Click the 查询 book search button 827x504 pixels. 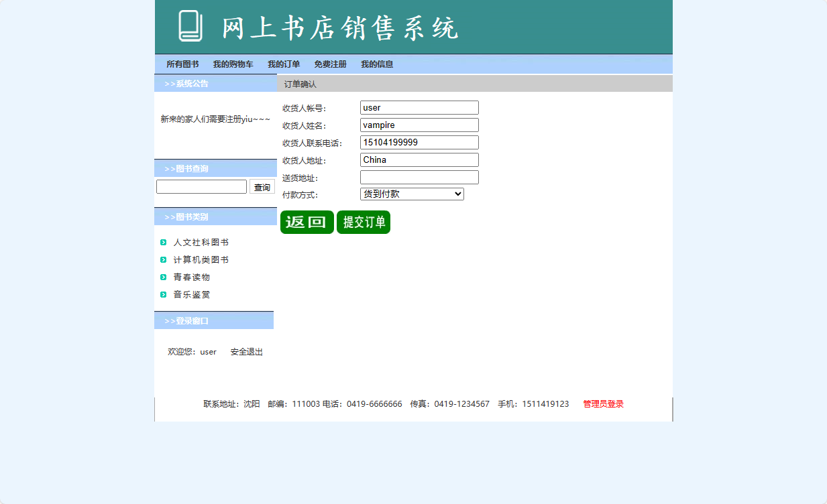point(262,186)
